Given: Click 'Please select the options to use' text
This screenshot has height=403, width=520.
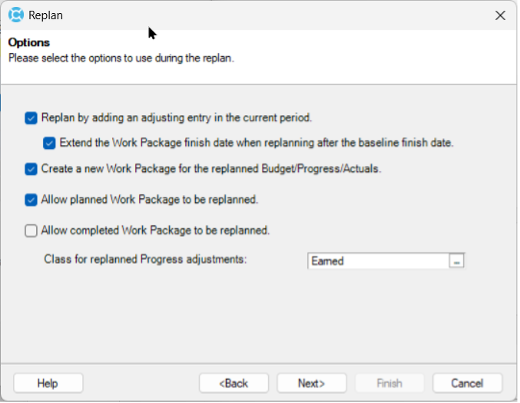Looking at the screenshot, I should point(121,58).
